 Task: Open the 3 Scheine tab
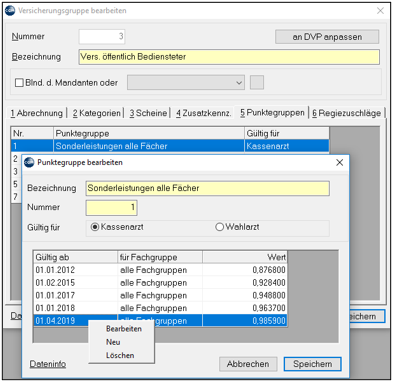148,113
